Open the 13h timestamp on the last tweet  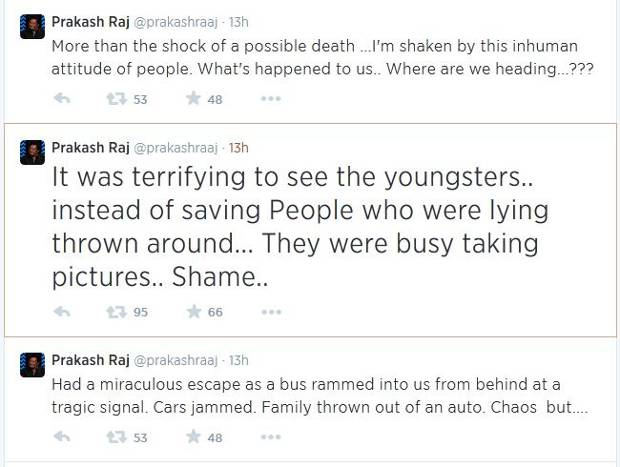pos(238,360)
